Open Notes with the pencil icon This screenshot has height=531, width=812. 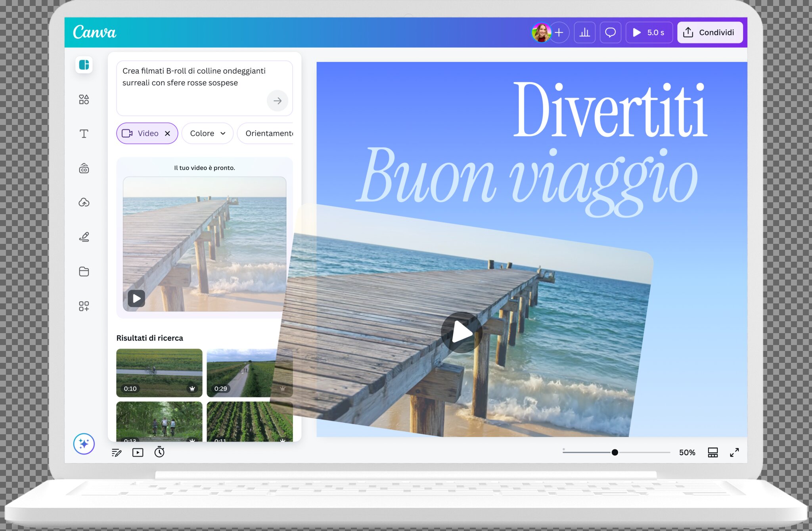116,452
